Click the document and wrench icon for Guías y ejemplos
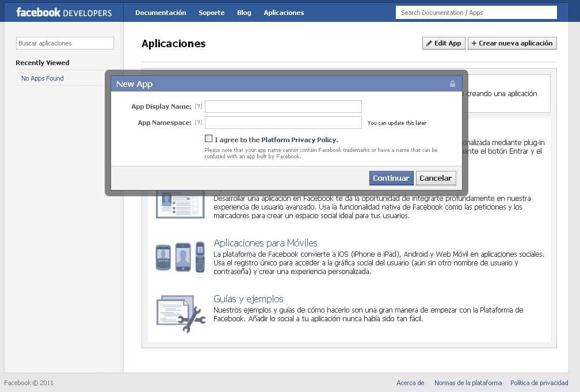Viewport: 580px width, 392px height. tap(181, 313)
